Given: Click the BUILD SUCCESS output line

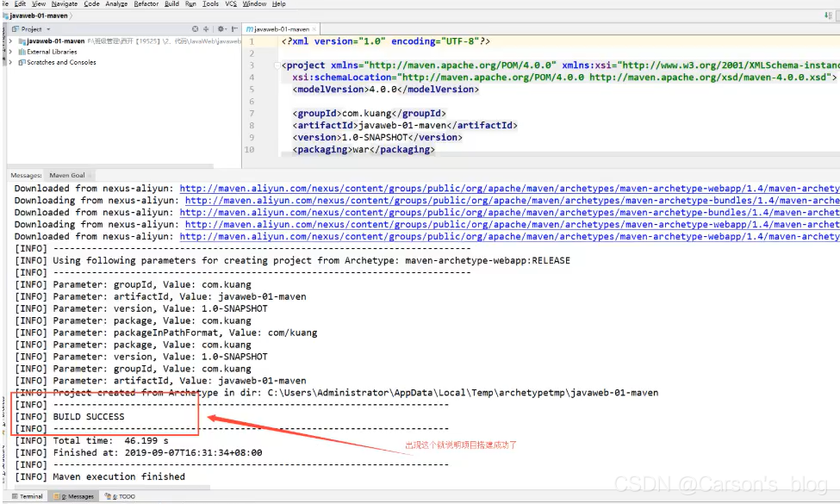Looking at the screenshot, I should pyautogui.click(x=70, y=417).
